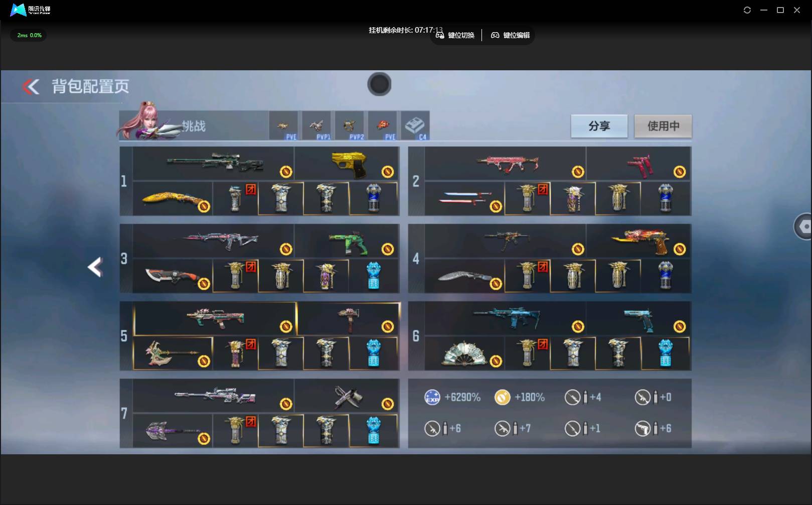Select the golden pistol in loadout 1

pyautogui.click(x=349, y=164)
